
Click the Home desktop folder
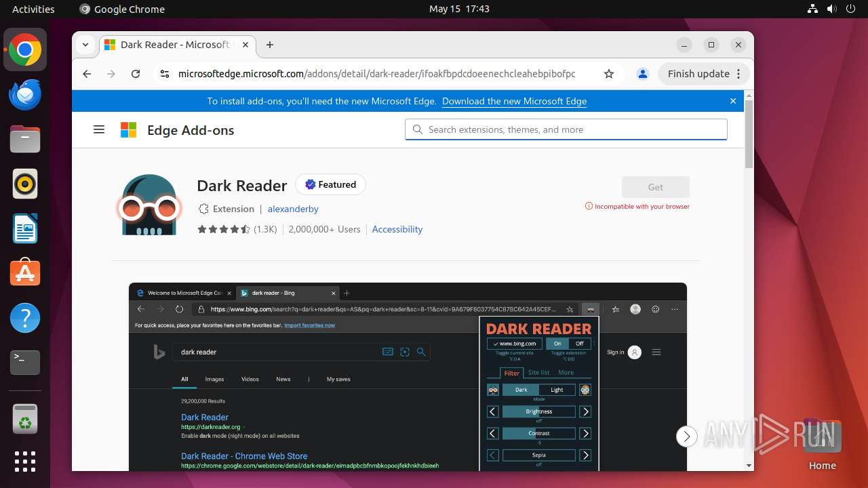pos(822,445)
